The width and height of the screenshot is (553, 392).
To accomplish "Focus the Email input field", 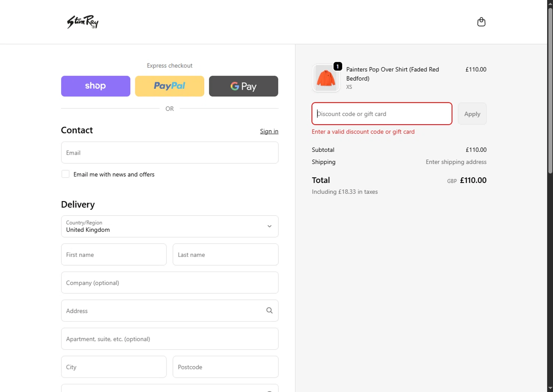I will coord(170,153).
